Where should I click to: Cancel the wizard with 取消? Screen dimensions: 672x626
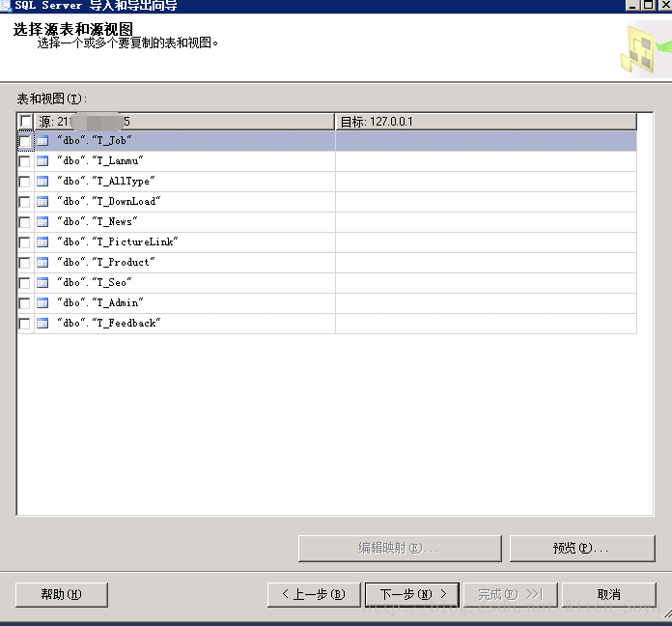point(608,594)
